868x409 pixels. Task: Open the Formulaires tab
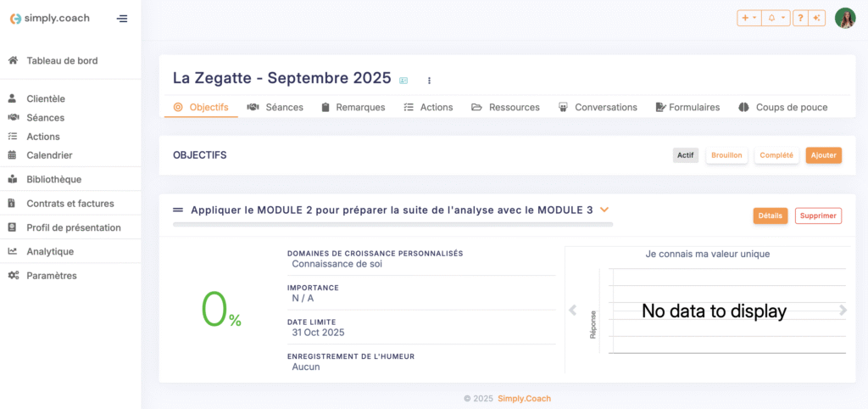pyautogui.click(x=687, y=107)
